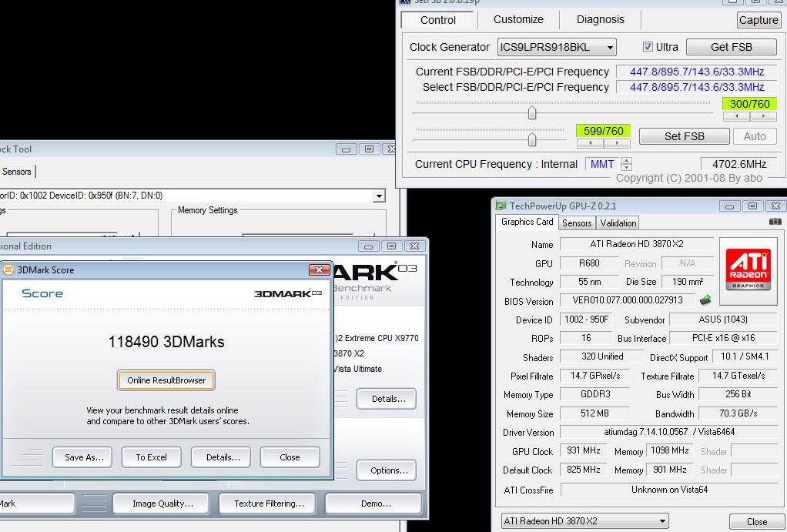
Task: Step 300/760 value right arrow
Action: click(763, 116)
